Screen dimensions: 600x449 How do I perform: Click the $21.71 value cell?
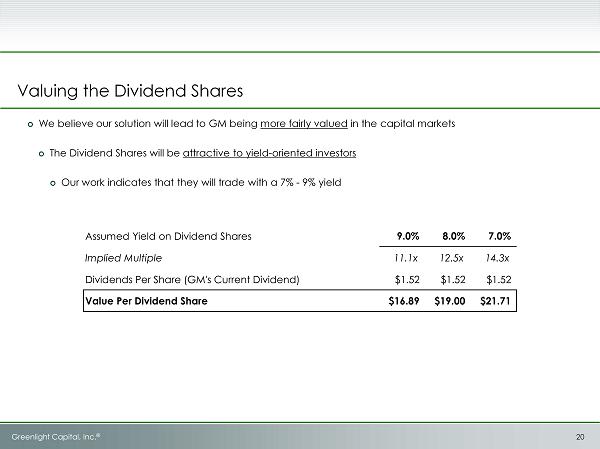point(496,300)
